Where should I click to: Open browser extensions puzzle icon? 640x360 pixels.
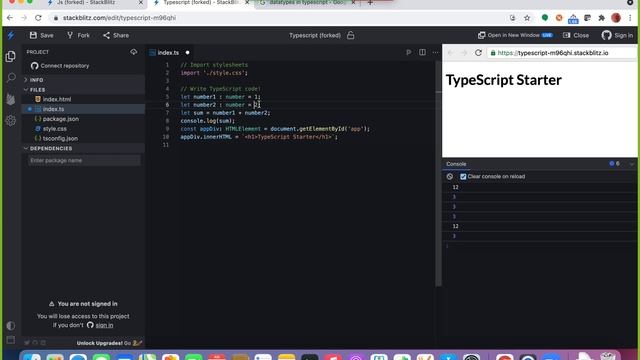click(601, 18)
